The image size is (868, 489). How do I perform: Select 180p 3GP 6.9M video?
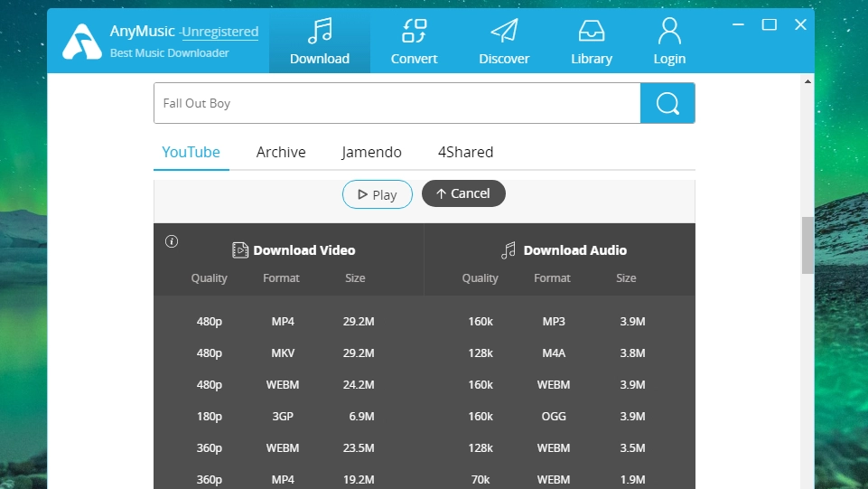[285, 416]
